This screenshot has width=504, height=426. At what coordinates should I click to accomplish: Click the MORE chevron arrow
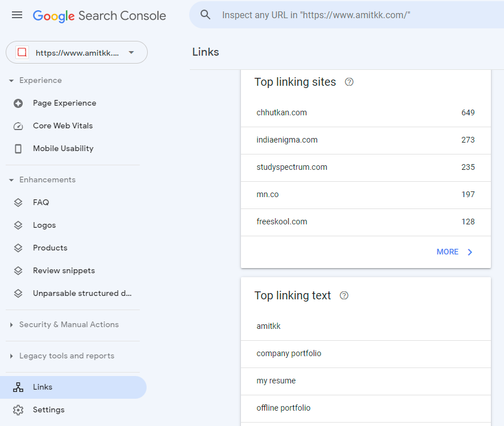470,252
